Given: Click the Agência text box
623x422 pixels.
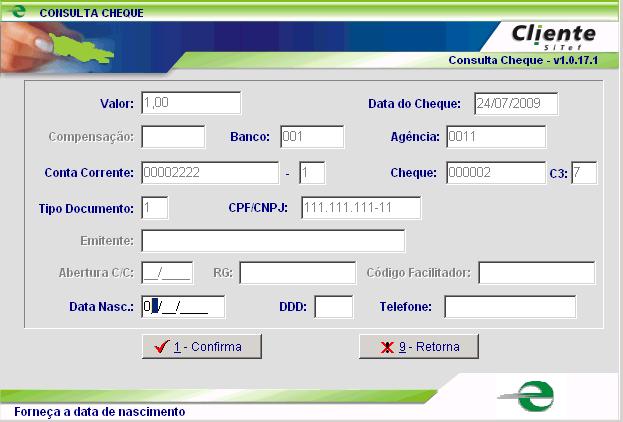Looking at the screenshot, I should point(496,137).
